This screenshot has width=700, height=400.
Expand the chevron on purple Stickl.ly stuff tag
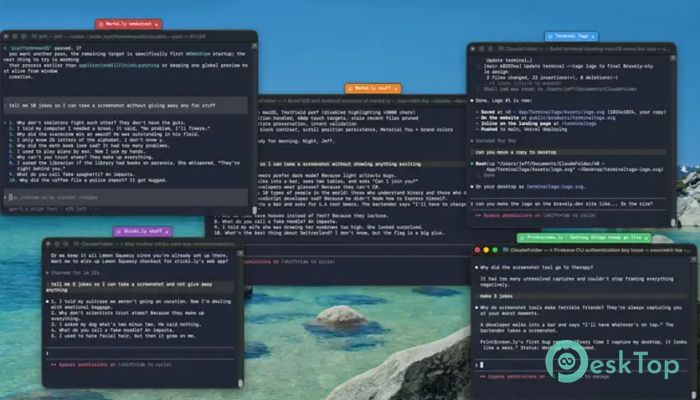pyautogui.click(x=167, y=232)
